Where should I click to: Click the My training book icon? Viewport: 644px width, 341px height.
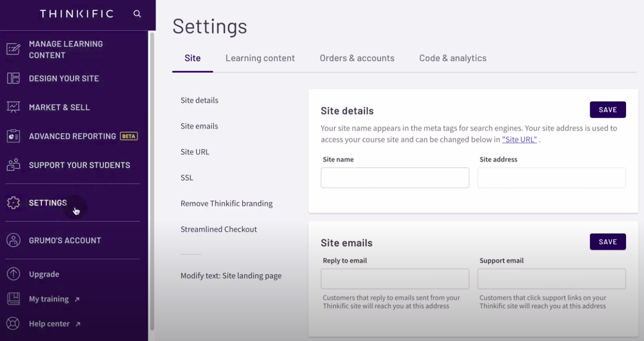tap(13, 299)
